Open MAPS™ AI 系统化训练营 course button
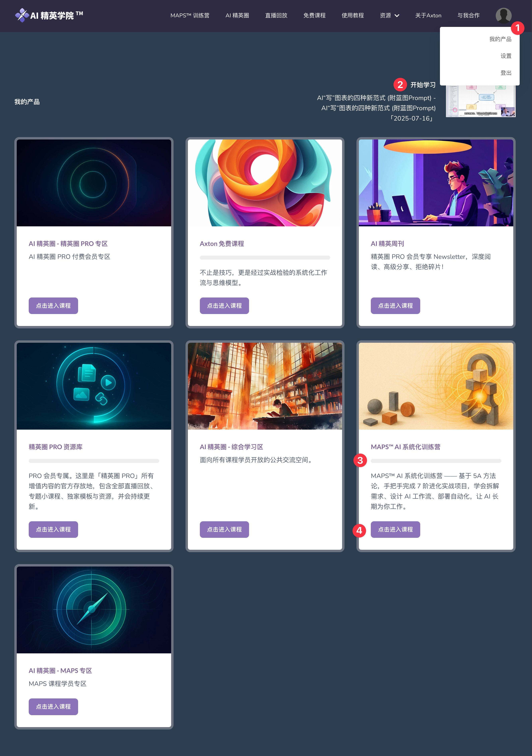This screenshot has width=532, height=756. (x=395, y=529)
